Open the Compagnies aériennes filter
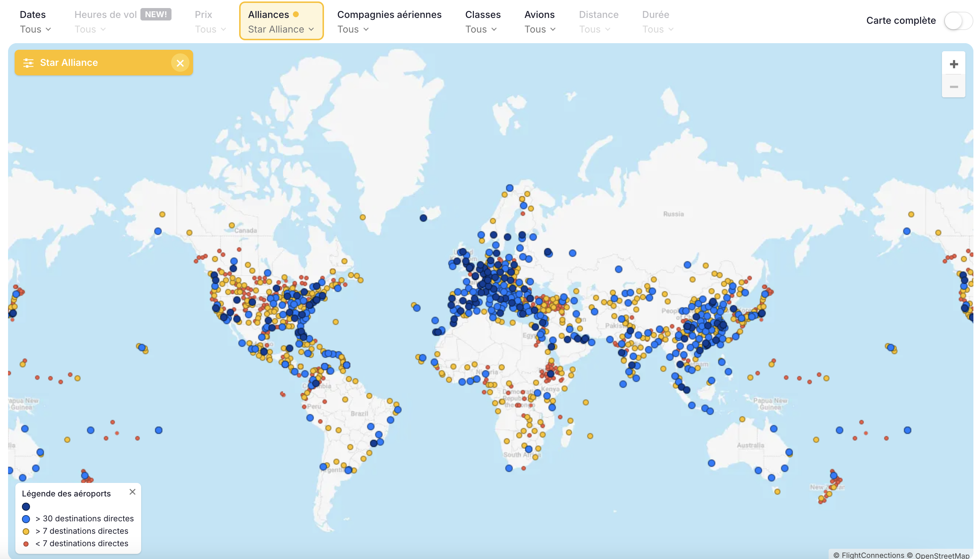This screenshot has height=559, width=980. click(389, 22)
